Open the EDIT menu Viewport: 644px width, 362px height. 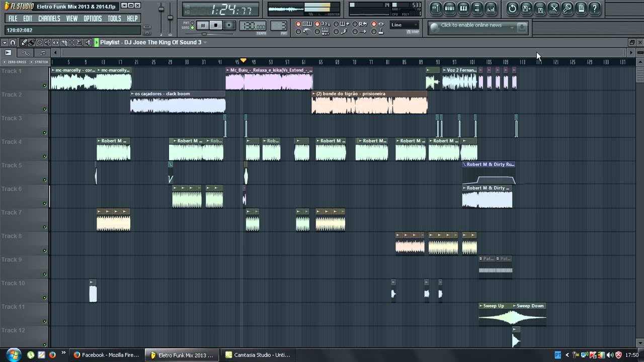point(28,19)
